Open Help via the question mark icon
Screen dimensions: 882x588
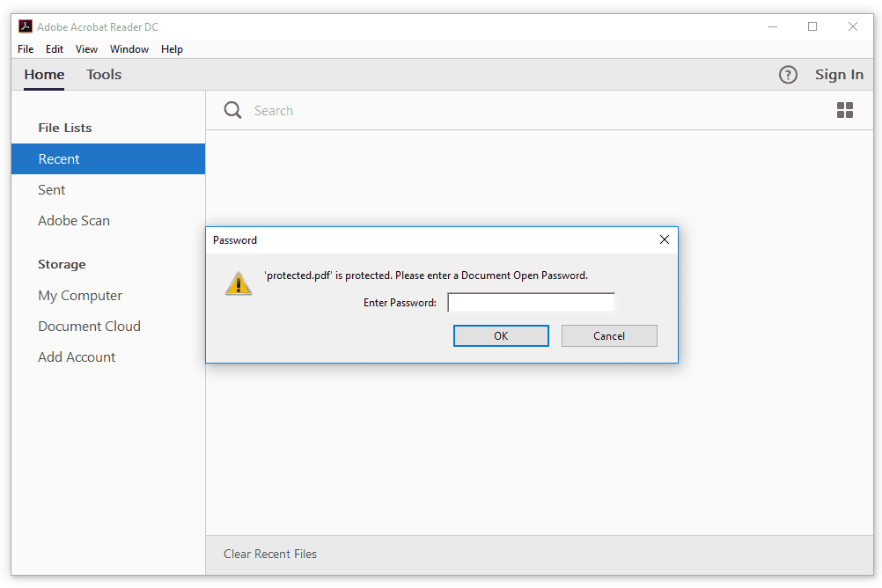click(788, 75)
